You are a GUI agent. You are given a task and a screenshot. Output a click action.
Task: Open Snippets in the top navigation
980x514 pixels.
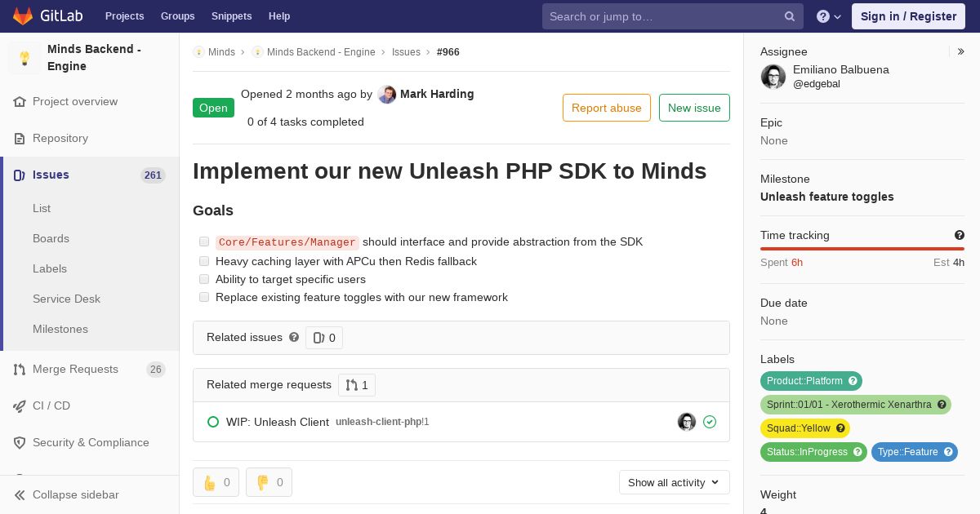(x=231, y=16)
